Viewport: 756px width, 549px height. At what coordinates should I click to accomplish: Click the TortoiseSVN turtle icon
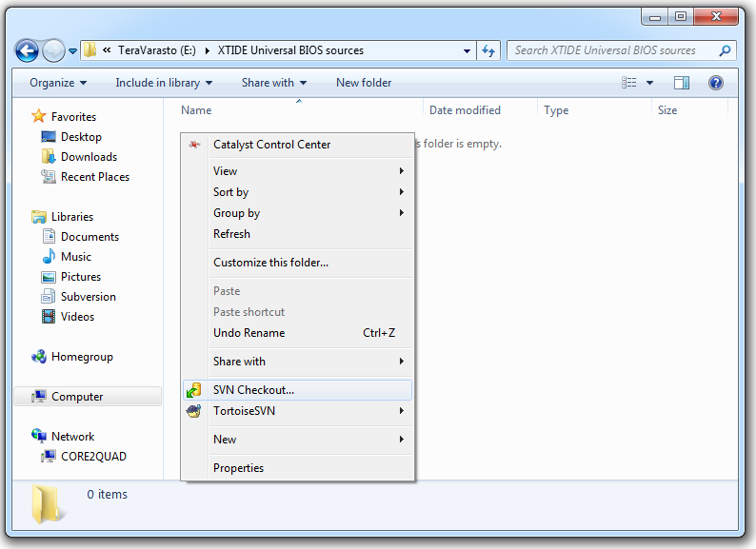click(x=194, y=411)
